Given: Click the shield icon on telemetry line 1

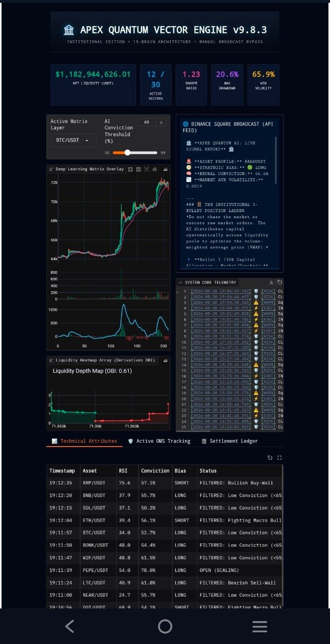Looking at the screenshot, I should [x=256, y=291].
